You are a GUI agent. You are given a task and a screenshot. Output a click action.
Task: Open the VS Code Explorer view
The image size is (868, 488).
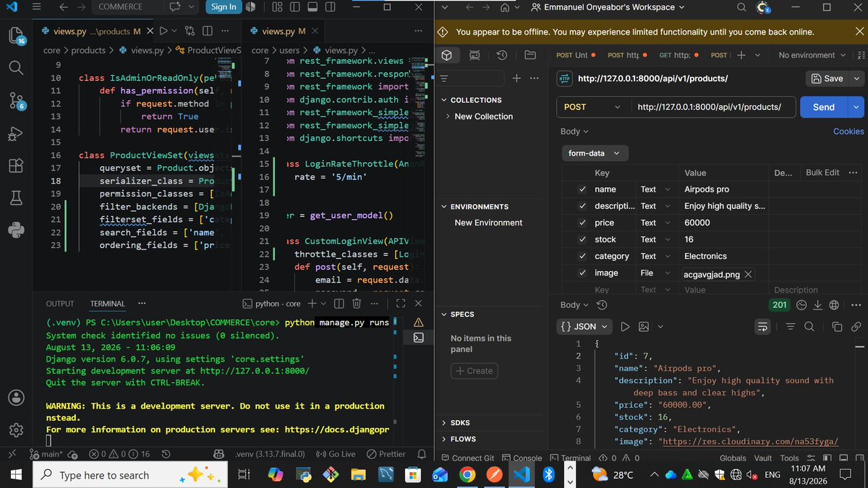16,36
